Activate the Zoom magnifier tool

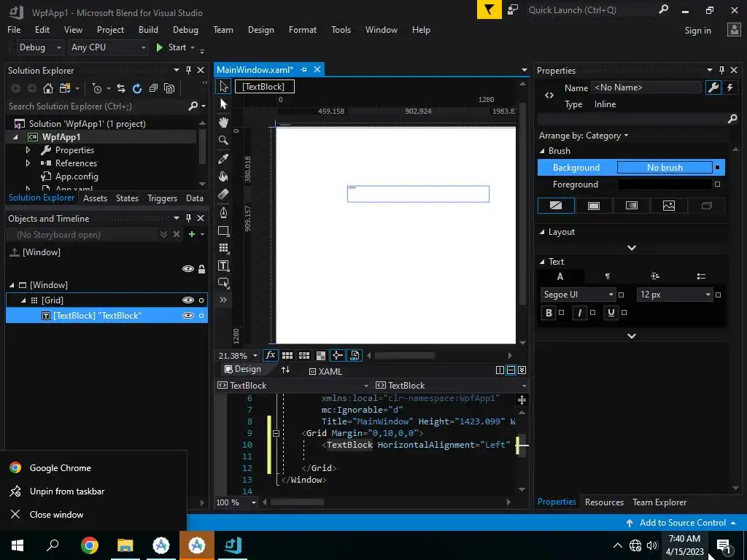(223, 141)
